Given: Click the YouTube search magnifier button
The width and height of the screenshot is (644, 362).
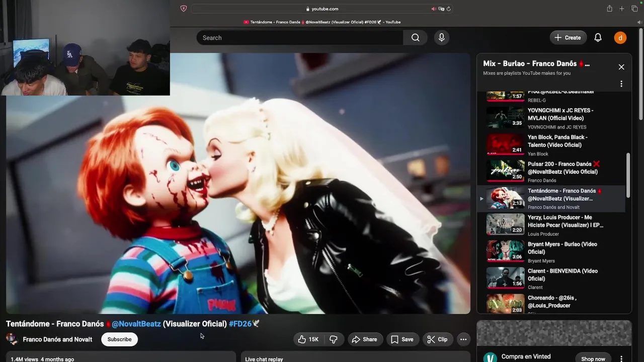Looking at the screenshot, I should pos(415,38).
